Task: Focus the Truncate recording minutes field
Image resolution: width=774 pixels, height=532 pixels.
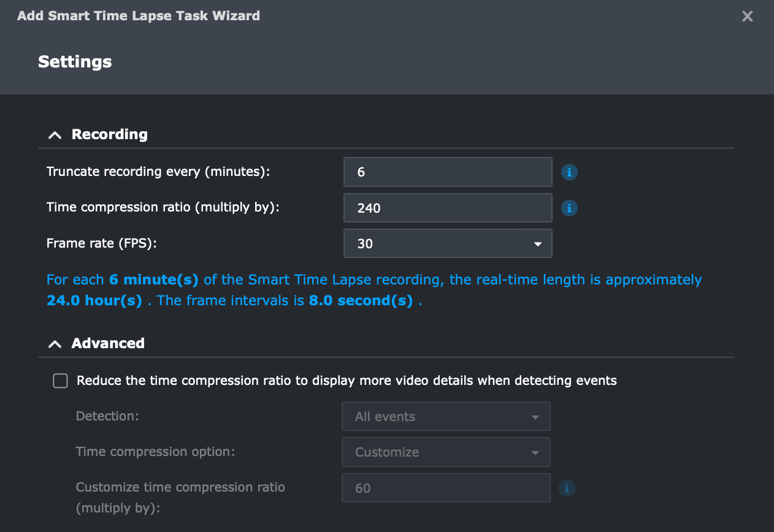Action: point(448,172)
